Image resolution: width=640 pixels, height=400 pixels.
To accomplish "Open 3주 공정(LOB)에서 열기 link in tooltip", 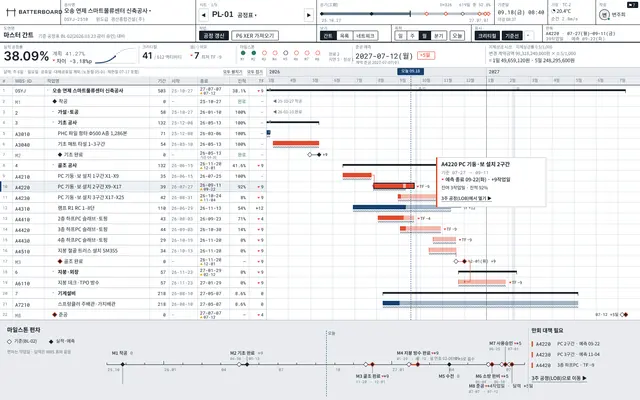I will coord(466,199).
